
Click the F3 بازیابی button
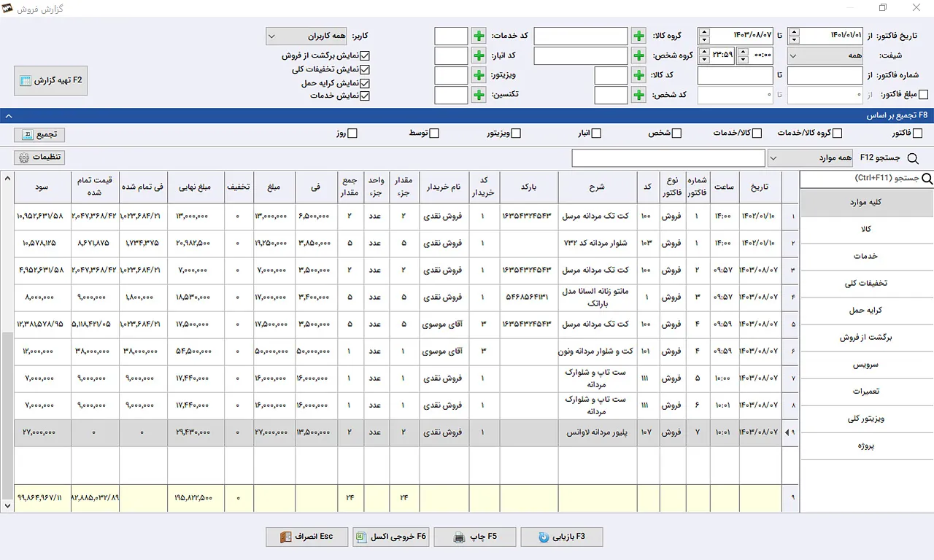coord(562,537)
